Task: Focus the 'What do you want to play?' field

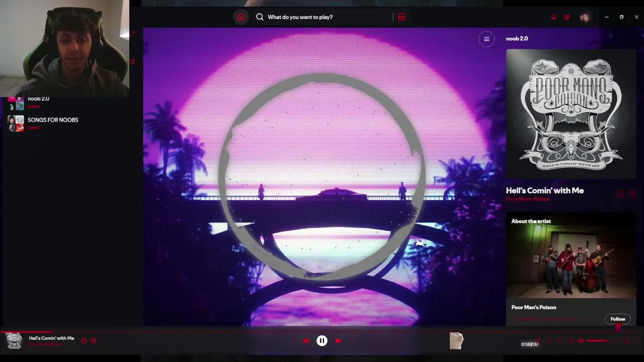Action: 322,17
